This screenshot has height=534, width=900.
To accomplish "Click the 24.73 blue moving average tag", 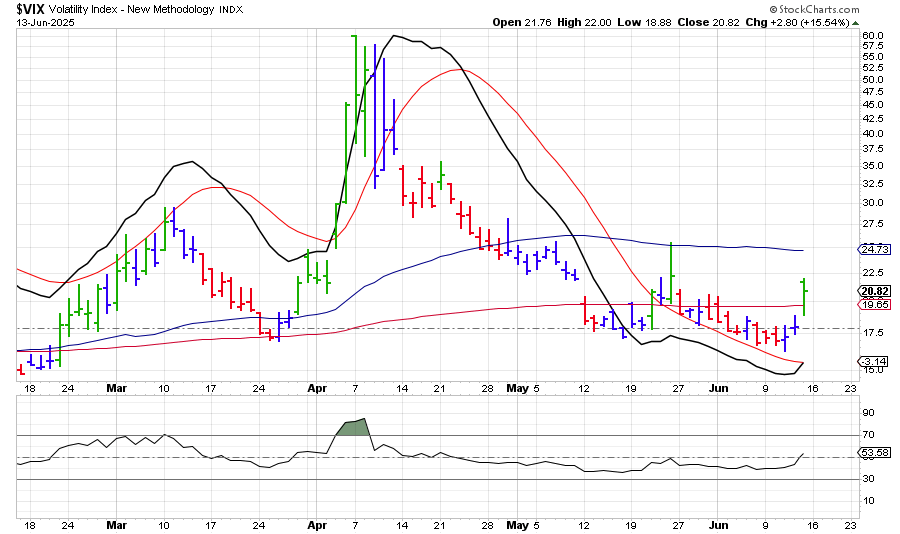I will (x=873, y=249).
